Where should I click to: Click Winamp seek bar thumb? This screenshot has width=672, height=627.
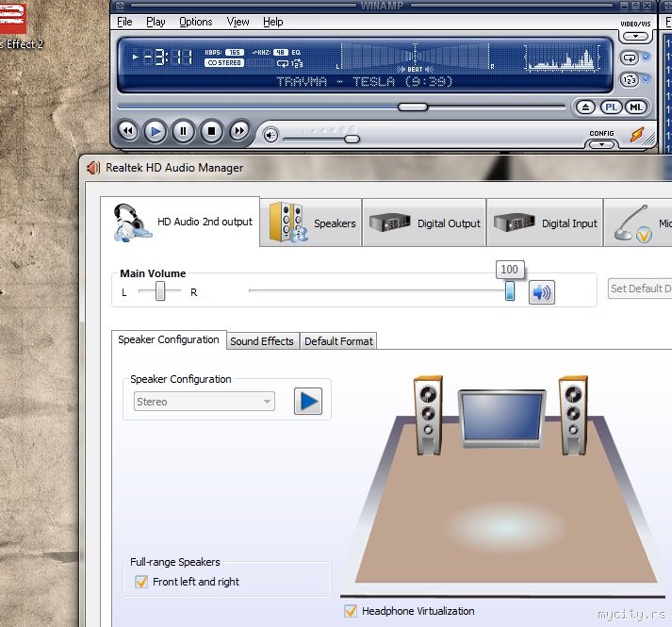point(413,107)
